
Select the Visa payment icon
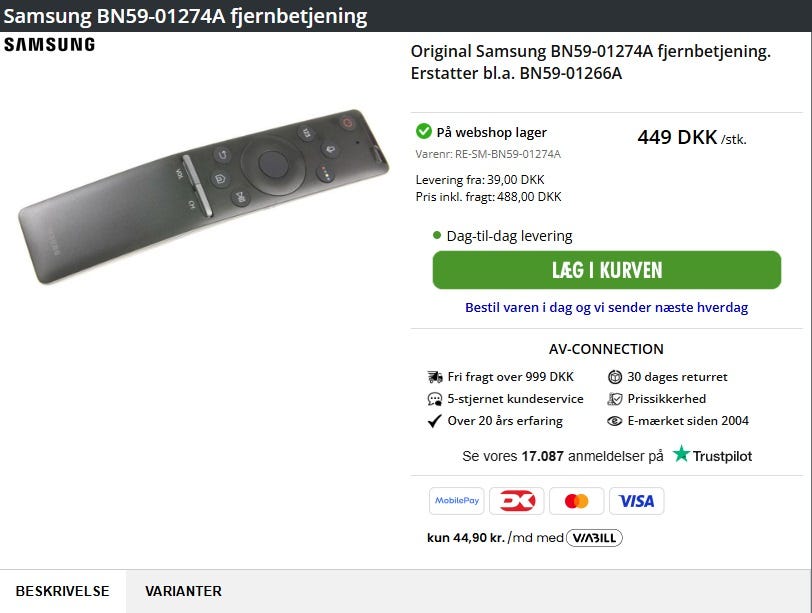click(x=636, y=501)
